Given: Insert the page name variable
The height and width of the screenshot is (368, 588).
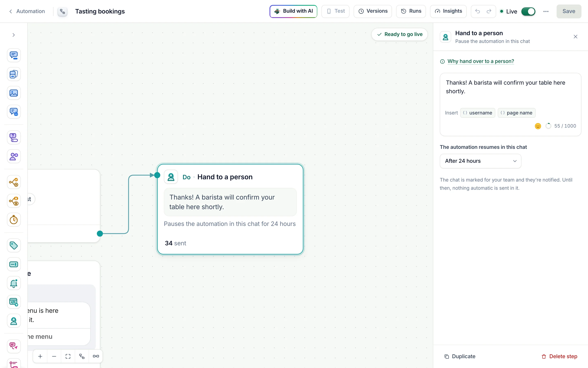Looking at the screenshot, I should tap(516, 113).
